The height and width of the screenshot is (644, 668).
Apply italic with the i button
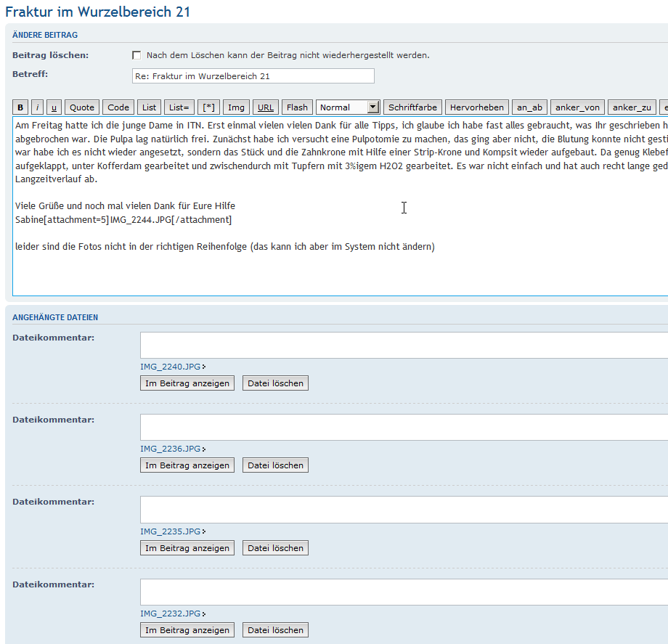tap(38, 107)
